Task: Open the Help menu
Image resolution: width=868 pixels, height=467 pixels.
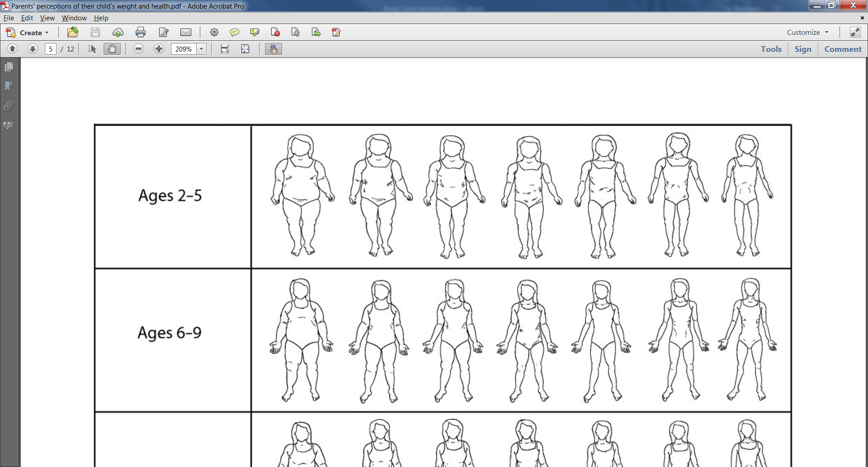Action: click(101, 18)
